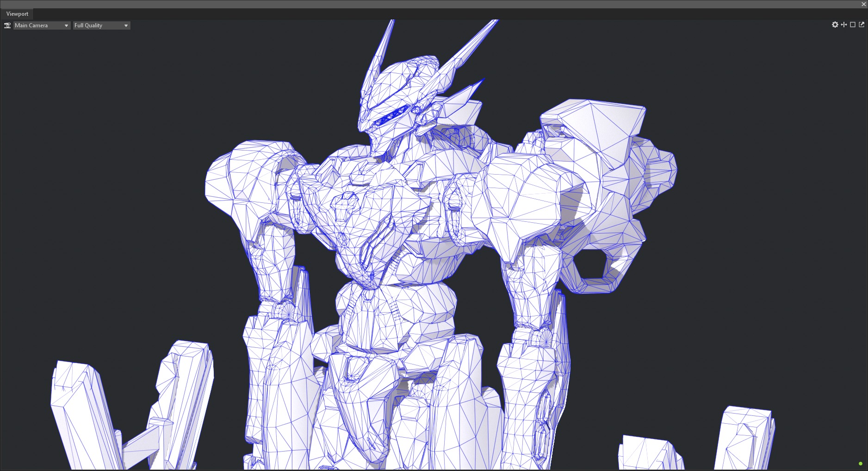The image size is (868, 471).
Task: Close the viewport window with X
Action: (863, 4)
